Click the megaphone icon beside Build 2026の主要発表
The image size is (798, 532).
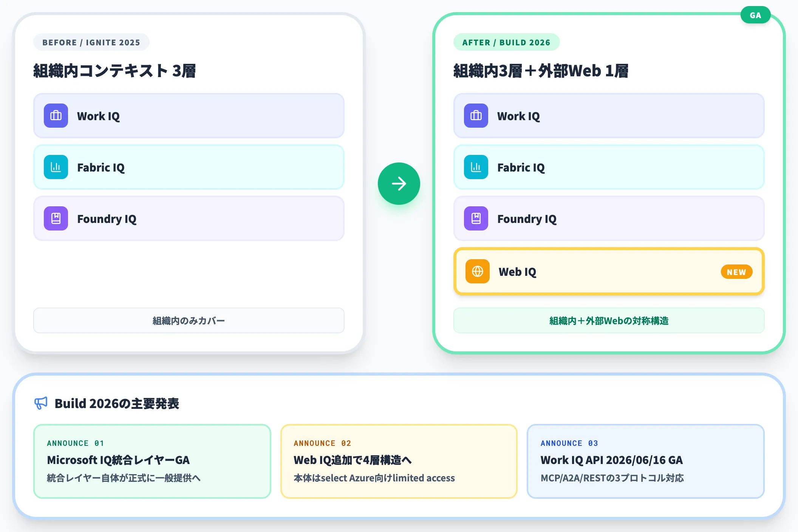41,403
